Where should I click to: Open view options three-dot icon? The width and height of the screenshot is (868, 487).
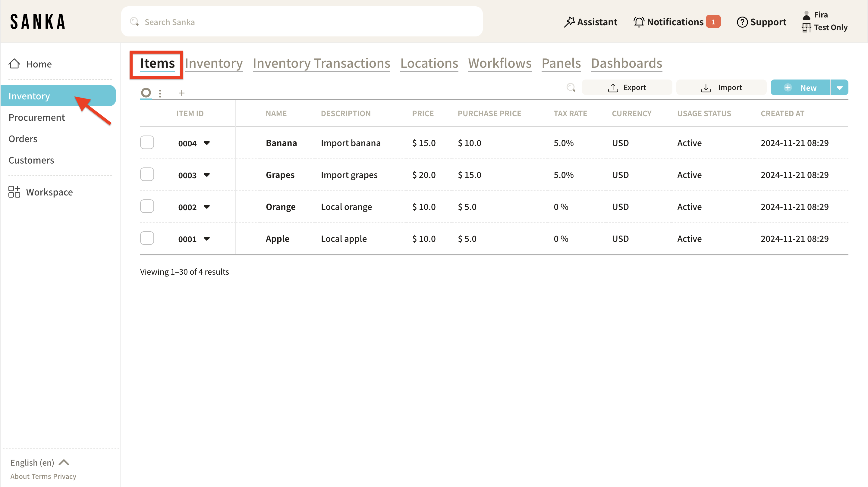(x=160, y=93)
